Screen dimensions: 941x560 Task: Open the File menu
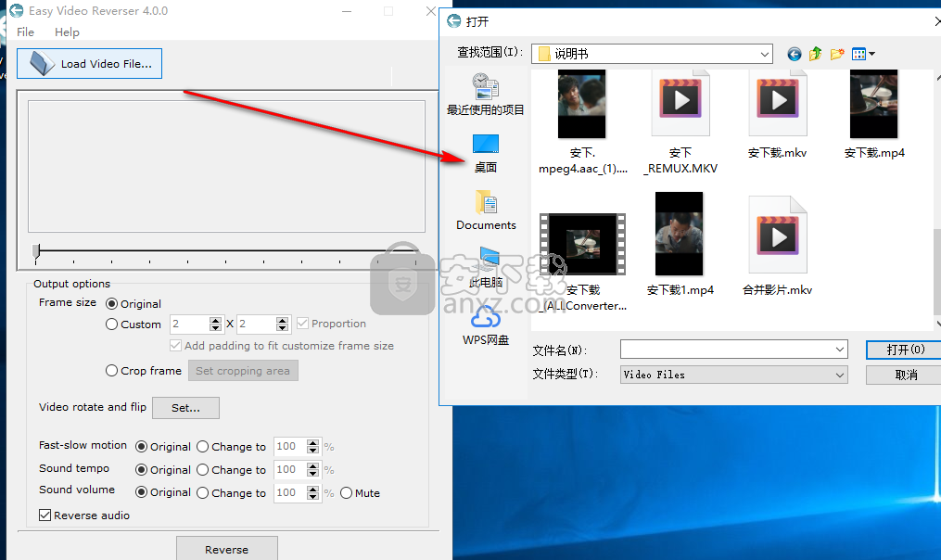[25, 32]
